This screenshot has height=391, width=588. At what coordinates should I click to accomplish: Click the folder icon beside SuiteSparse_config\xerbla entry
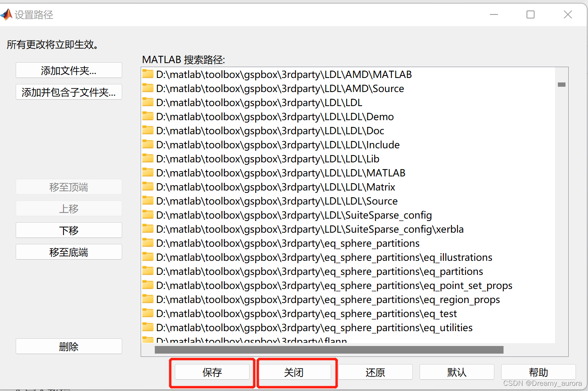point(148,229)
